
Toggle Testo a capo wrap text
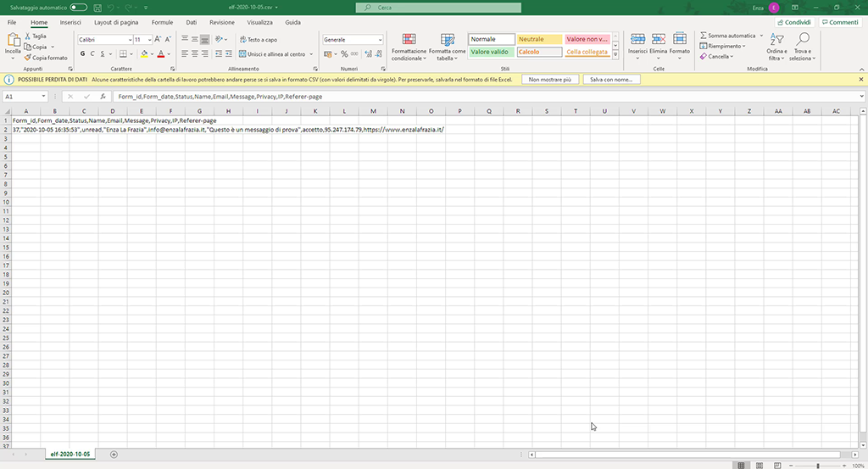[258, 40]
